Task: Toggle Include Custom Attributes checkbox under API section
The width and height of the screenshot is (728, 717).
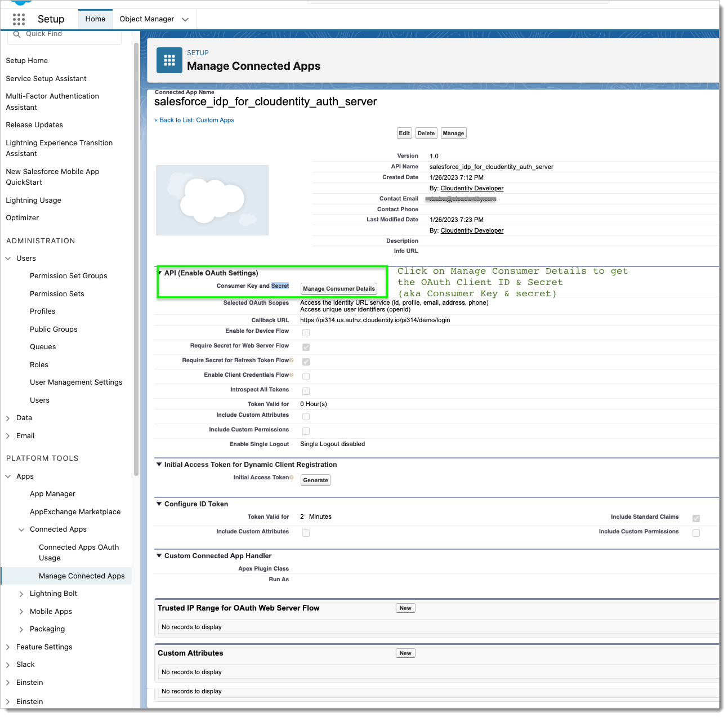Action: (x=306, y=416)
